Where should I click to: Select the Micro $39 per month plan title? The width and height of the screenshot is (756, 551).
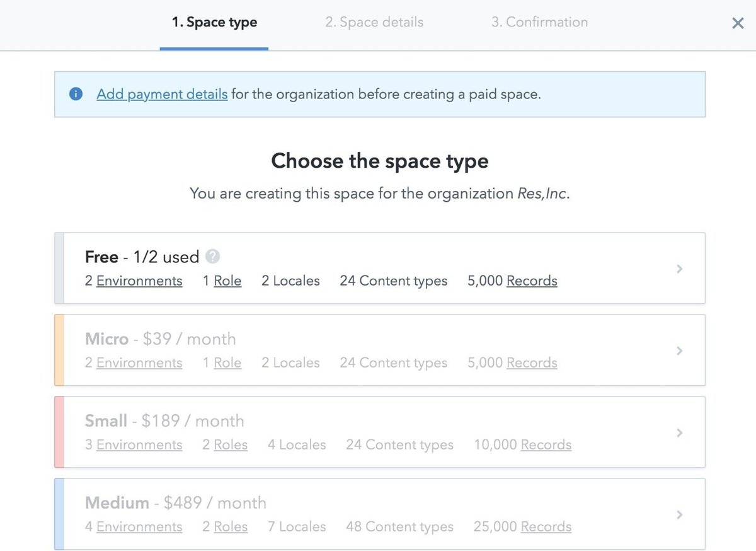(161, 339)
